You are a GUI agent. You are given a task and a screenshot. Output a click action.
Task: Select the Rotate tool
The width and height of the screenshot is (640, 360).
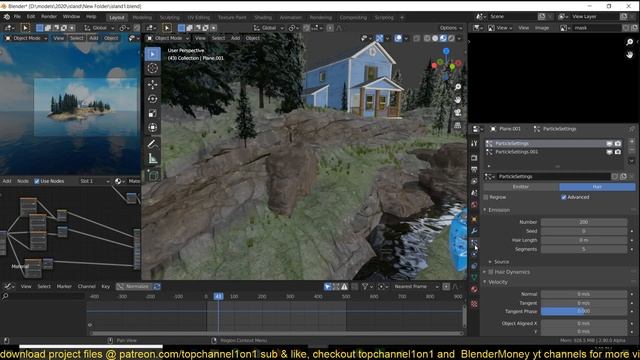click(153, 99)
